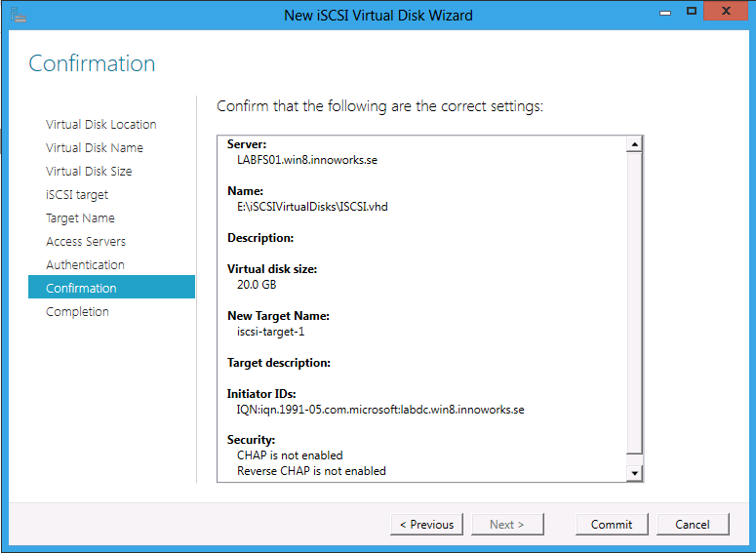Click the large Confirmation page heading
The width and height of the screenshot is (756, 553).
point(92,63)
